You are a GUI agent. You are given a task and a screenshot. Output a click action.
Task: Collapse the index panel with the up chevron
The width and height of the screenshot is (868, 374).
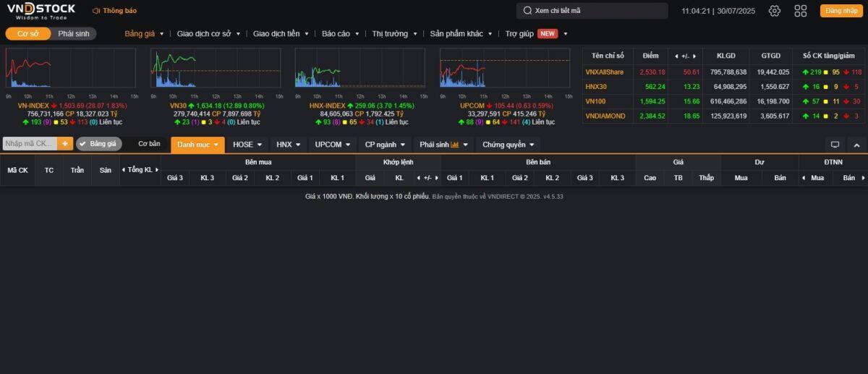tap(856, 145)
